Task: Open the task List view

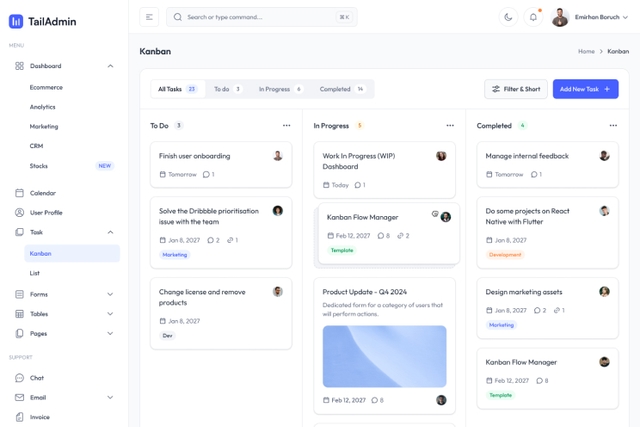Action: [35, 273]
